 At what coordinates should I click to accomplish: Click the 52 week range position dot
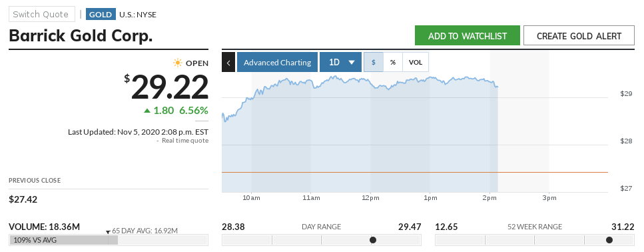(x=609, y=240)
